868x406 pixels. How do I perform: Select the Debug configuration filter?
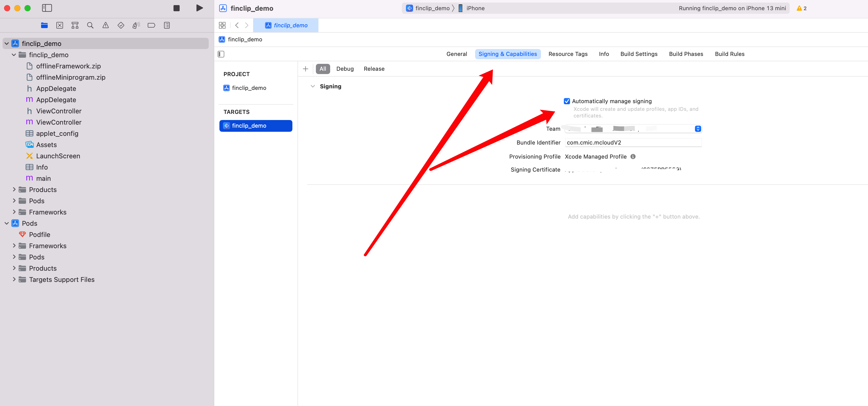(x=345, y=69)
